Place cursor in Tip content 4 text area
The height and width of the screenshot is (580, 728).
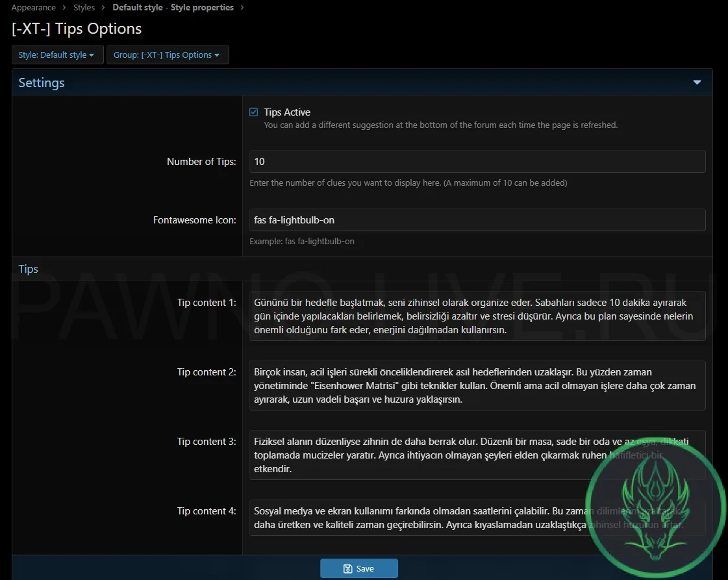point(416,517)
